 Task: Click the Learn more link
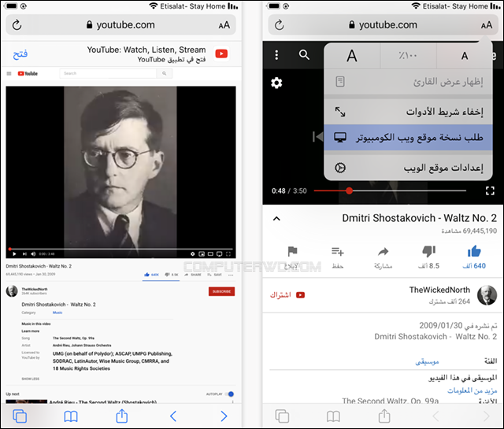[x=31, y=331]
